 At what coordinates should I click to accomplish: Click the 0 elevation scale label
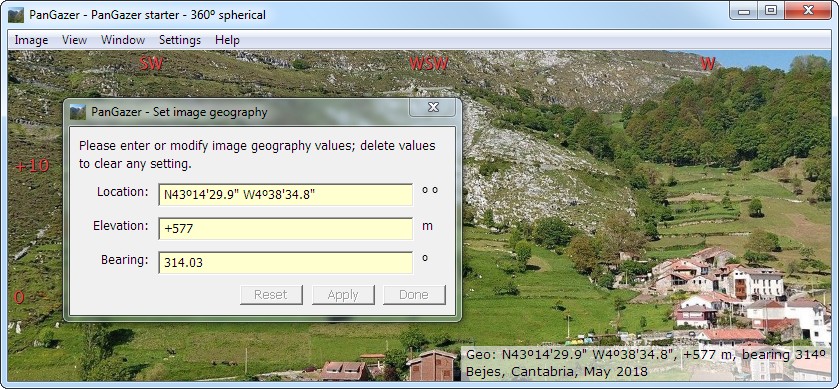click(19, 298)
